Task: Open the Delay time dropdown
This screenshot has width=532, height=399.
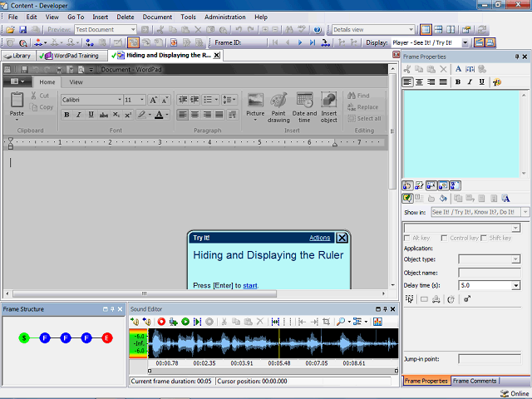Action: point(516,285)
